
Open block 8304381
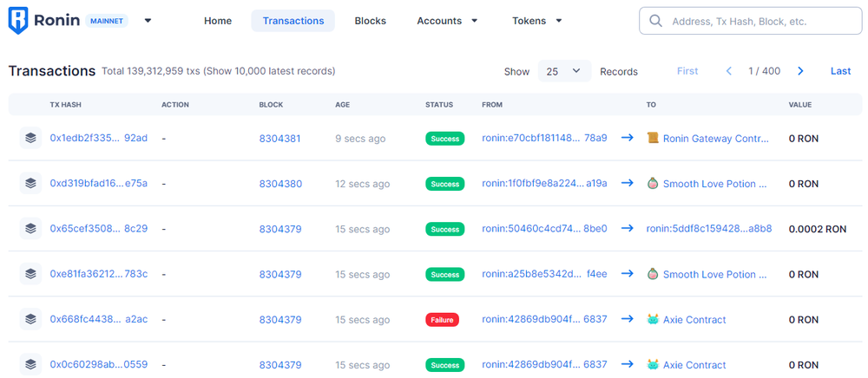coord(280,139)
